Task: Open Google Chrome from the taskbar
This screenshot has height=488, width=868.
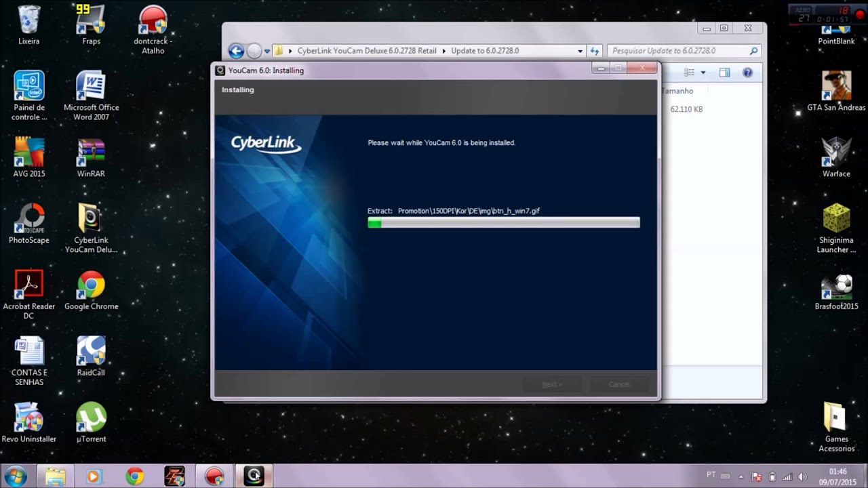Action: (x=134, y=476)
